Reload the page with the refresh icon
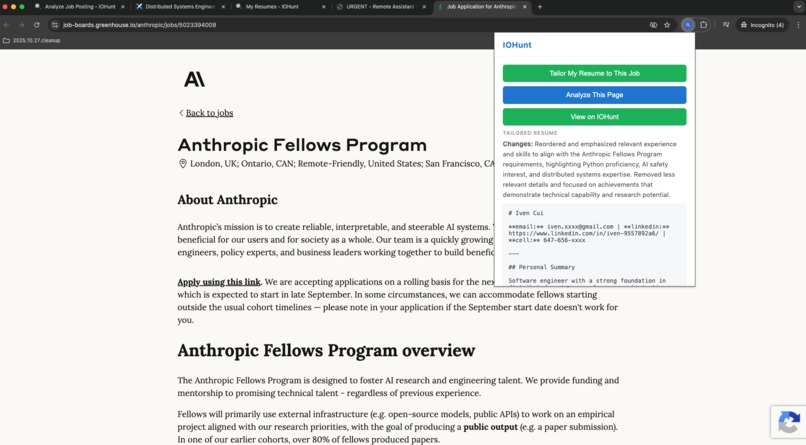The width and height of the screenshot is (806, 445). pos(36,25)
